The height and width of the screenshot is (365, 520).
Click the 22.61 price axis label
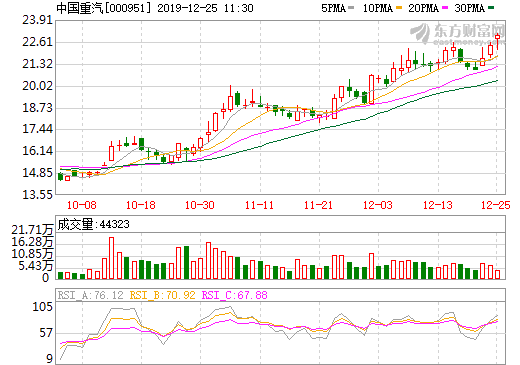tap(37, 42)
